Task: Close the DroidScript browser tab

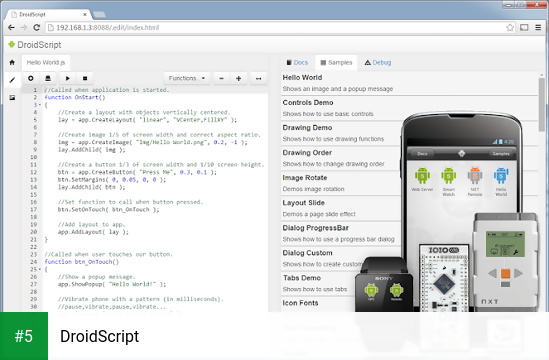Action: pyautogui.click(x=85, y=14)
